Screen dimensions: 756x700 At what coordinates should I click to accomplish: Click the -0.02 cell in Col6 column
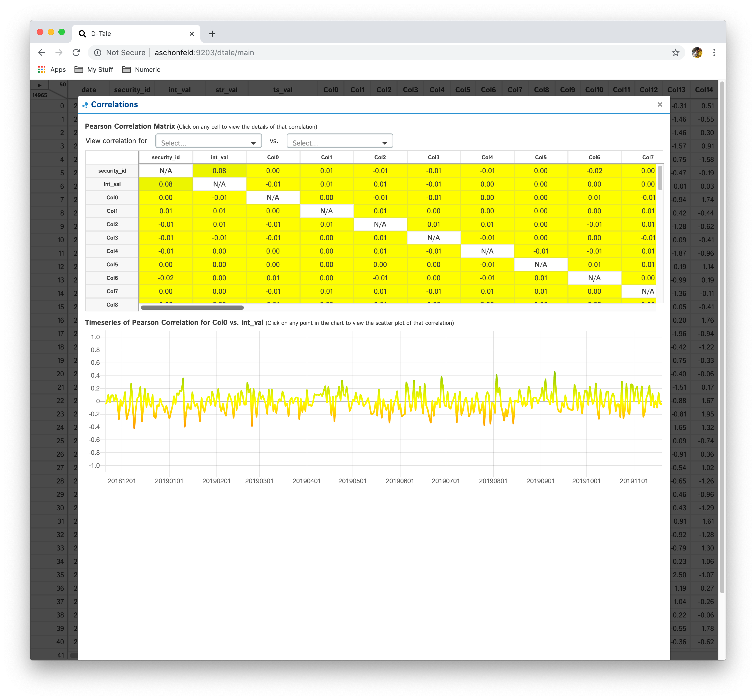(594, 171)
